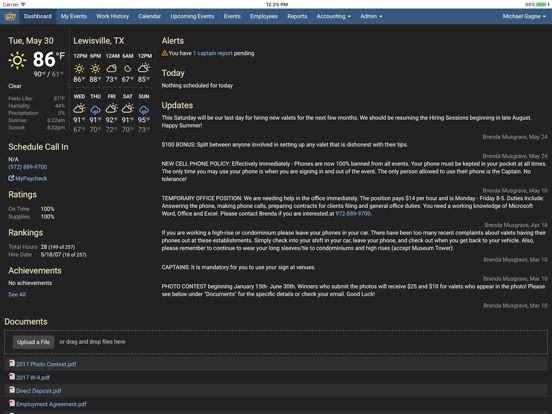The width and height of the screenshot is (552, 414).
Task: Click the 12AM cloudy forecast icon
Action: click(x=112, y=68)
